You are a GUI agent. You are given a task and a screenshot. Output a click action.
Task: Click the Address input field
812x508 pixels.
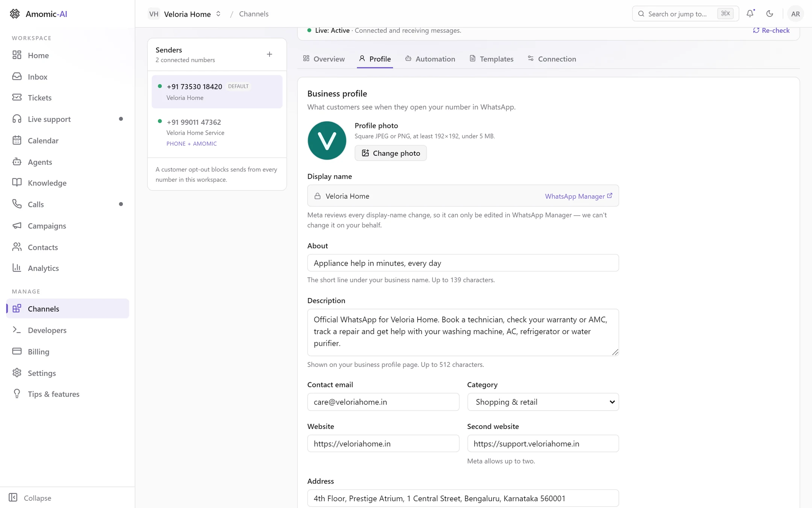[463, 498]
